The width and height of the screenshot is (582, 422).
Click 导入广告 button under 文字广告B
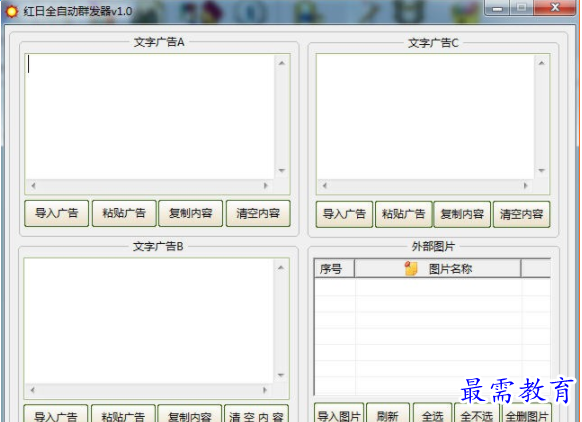point(56,413)
